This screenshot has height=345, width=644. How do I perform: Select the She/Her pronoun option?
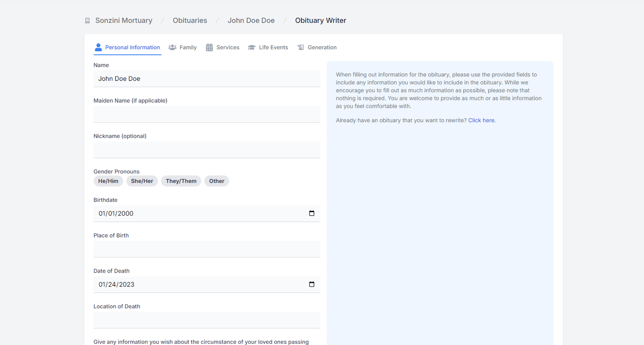(x=142, y=181)
